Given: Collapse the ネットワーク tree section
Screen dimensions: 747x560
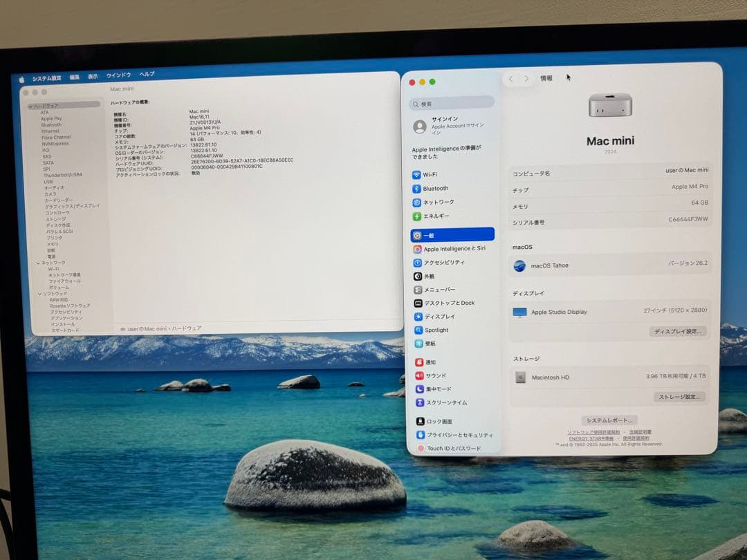Looking at the screenshot, I should [x=39, y=263].
